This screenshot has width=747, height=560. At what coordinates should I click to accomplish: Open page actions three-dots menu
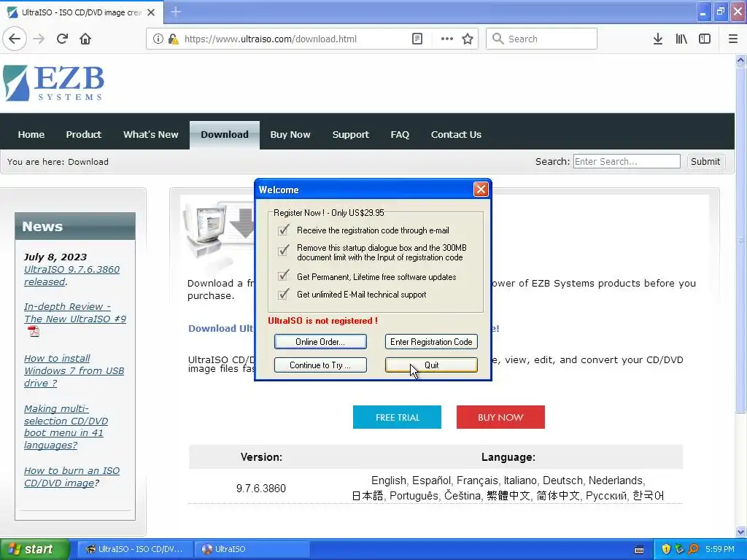[x=446, y=39]
